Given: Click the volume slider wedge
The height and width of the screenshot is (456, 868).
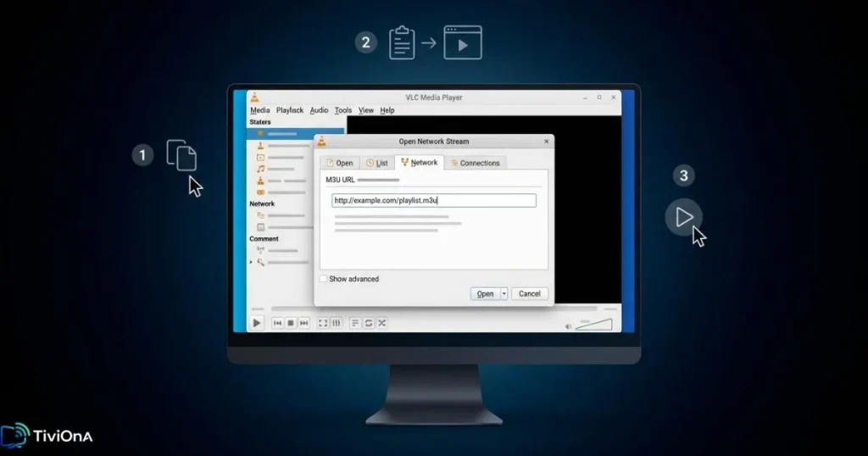Looking at the screenshot, I should click(594, 325).
